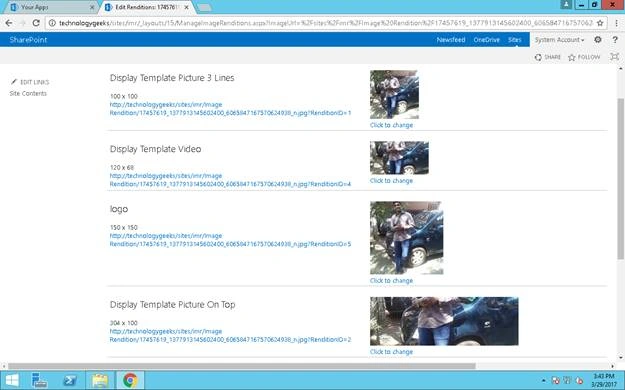Open the Chrome three-dot menu
The image size is (625, 390).
pos(616,23)
